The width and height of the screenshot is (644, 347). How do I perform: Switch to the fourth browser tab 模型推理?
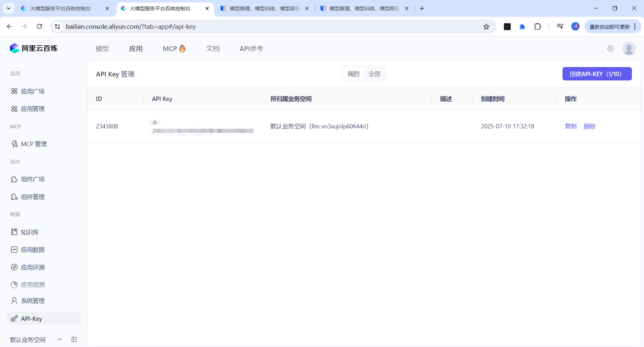click(x=364, y=8)
